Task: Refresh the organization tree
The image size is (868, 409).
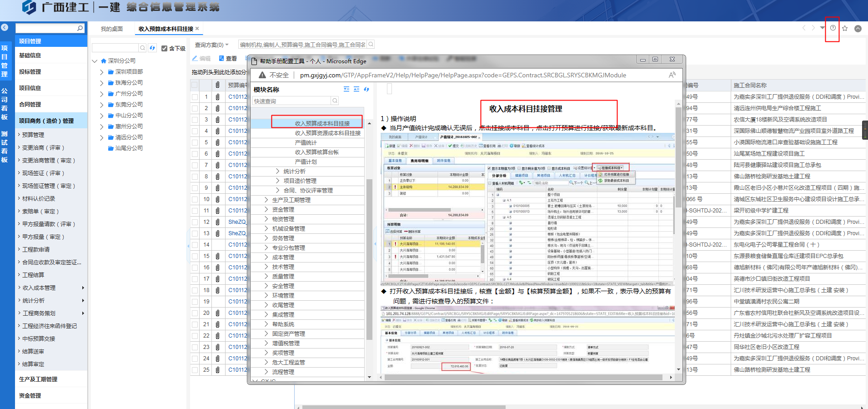Action: 152,48
